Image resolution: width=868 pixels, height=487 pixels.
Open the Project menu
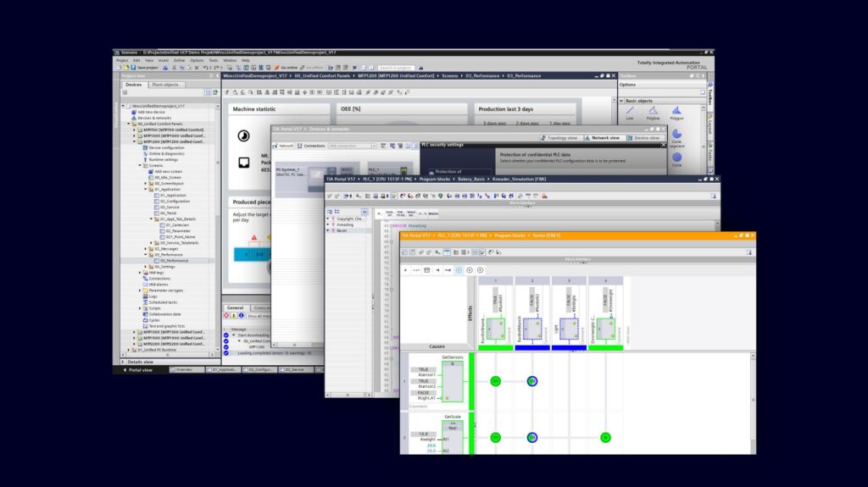coord(122,60)
